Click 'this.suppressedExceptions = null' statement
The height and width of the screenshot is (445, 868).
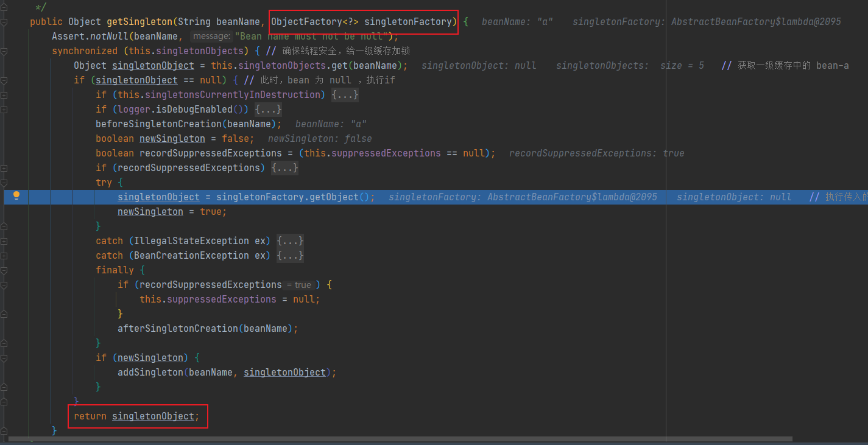coord(230,300)
